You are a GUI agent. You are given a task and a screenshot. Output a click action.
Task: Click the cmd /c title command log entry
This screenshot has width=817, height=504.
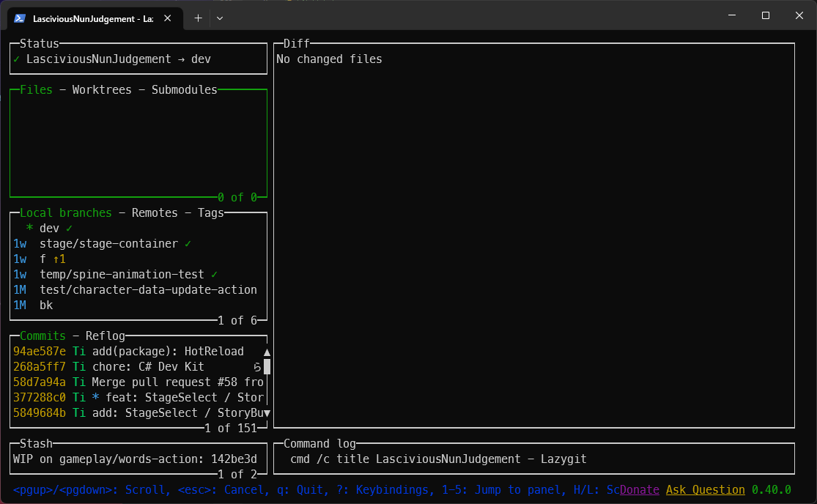pyautogui.click(x=438, y=459)
